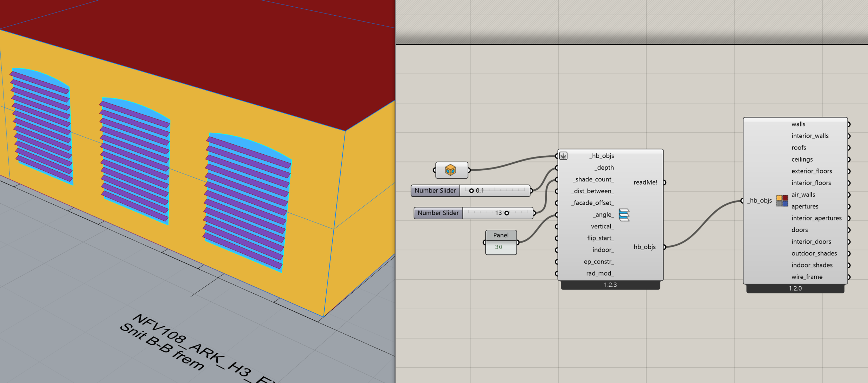
Task: Click the readMe! output port
Action: pos(664,182)
